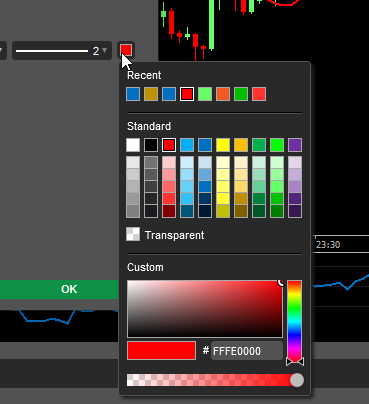Select the Transparent color option
Viewport: 369px width, 404px height.
coord(165,235)
